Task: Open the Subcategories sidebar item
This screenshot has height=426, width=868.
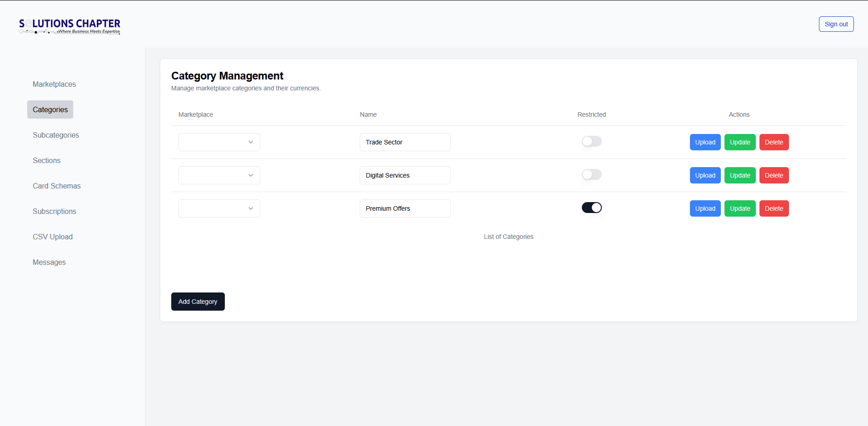Action: [56, 135]
